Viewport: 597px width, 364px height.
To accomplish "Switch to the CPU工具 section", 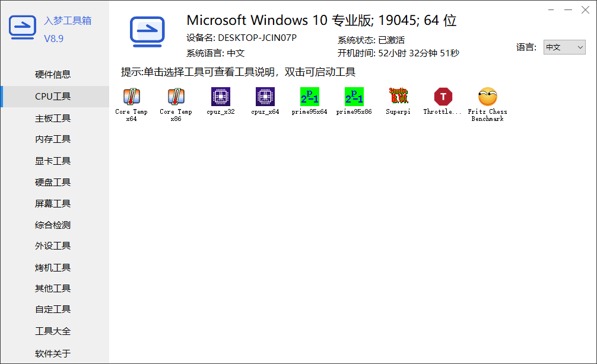I will pos(55,97).
